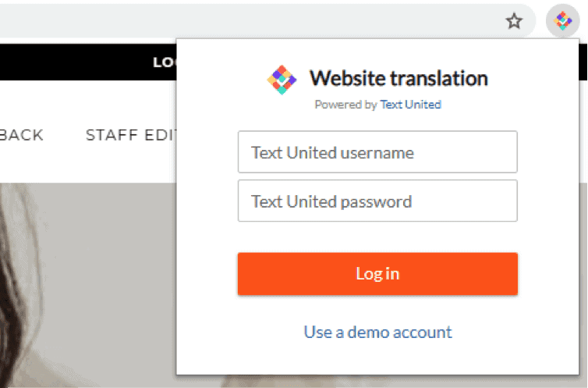Open the Text United extension icon
Screen dimensions: 588x388
tap(562, 20)
